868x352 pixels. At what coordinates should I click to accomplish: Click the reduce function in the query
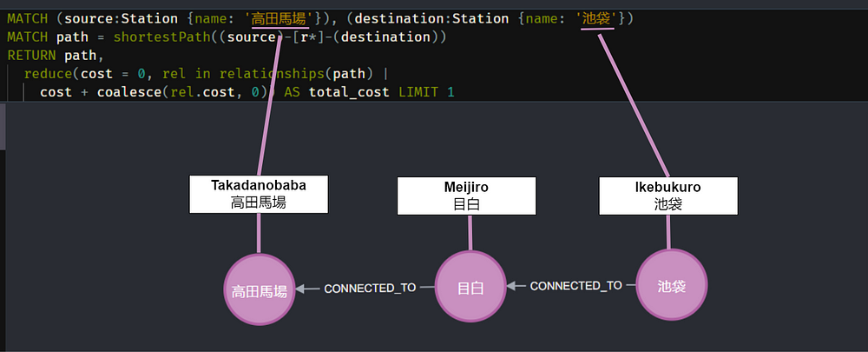pos(48,74)
